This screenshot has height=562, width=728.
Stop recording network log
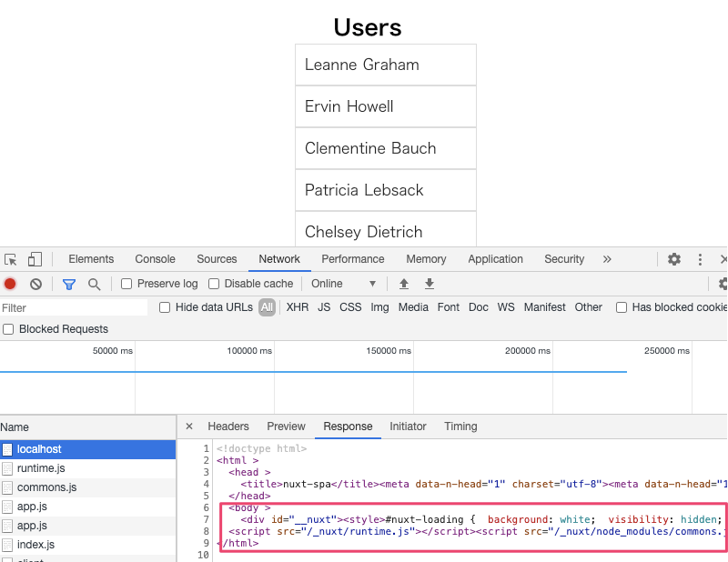(x=10, y=284)
